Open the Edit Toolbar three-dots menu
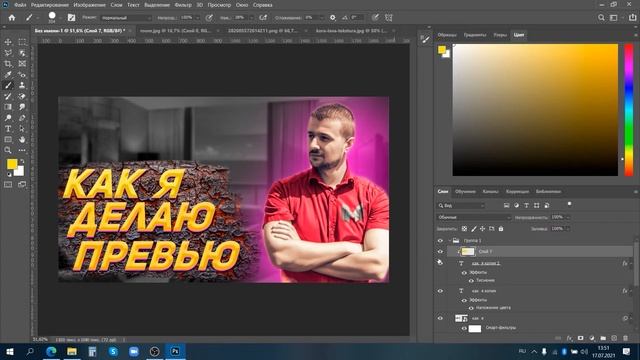The height and width of the screenshot is (360, 640). pyautogui.click(x=22, y=150)
